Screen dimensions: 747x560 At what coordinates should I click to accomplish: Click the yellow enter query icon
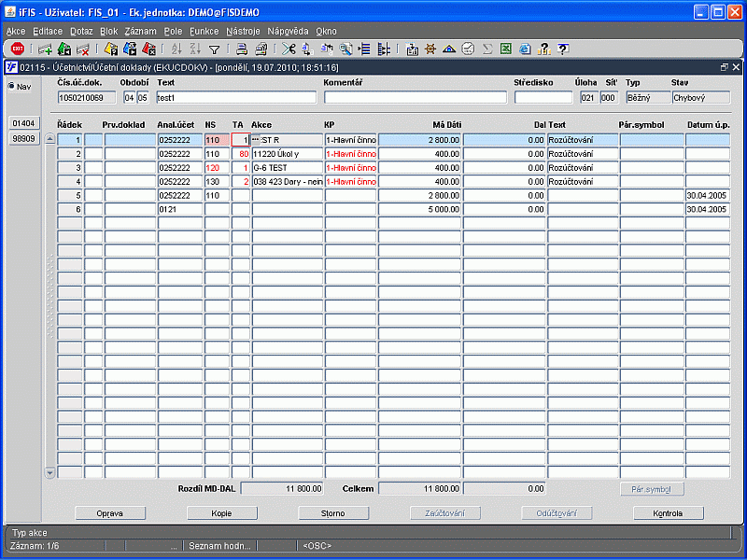point(110,49)
